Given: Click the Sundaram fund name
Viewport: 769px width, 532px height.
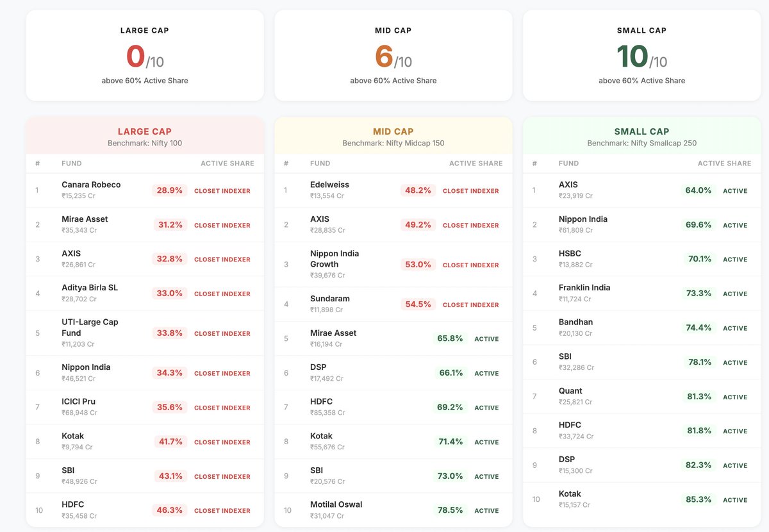Looking at the screenshot, I should pos(330,299).
